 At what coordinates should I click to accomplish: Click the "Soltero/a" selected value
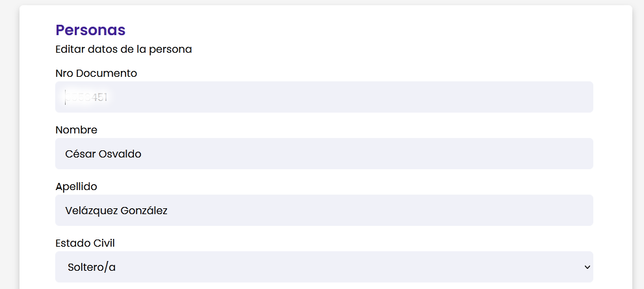coord(96,267)
